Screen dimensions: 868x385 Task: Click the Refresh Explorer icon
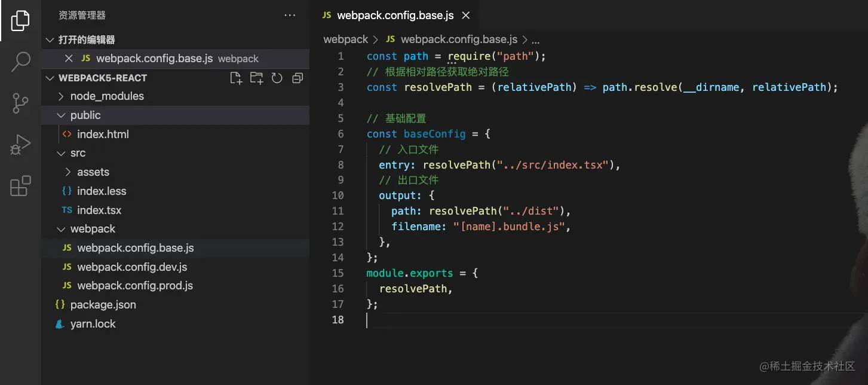coord(277,78)
